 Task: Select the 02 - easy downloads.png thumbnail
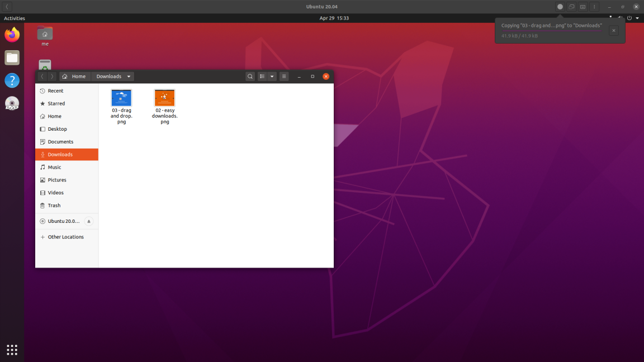pyautogui.click(x=164, y=98)
